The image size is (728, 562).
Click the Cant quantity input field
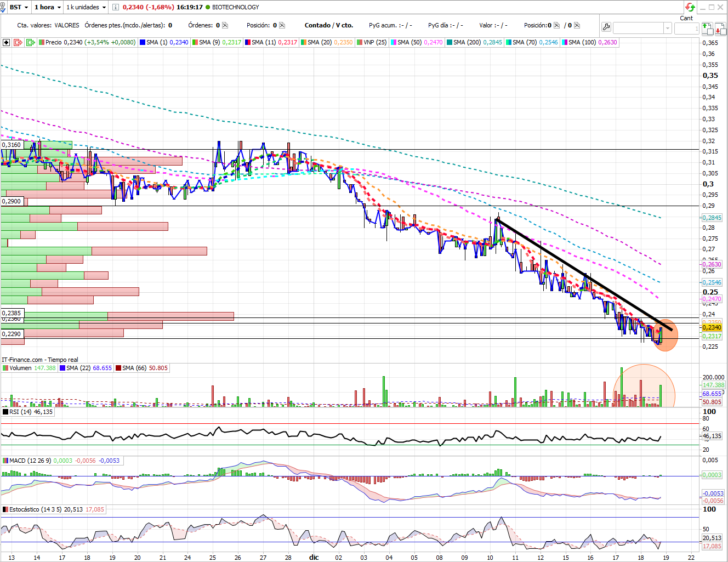tap(686, 28)
